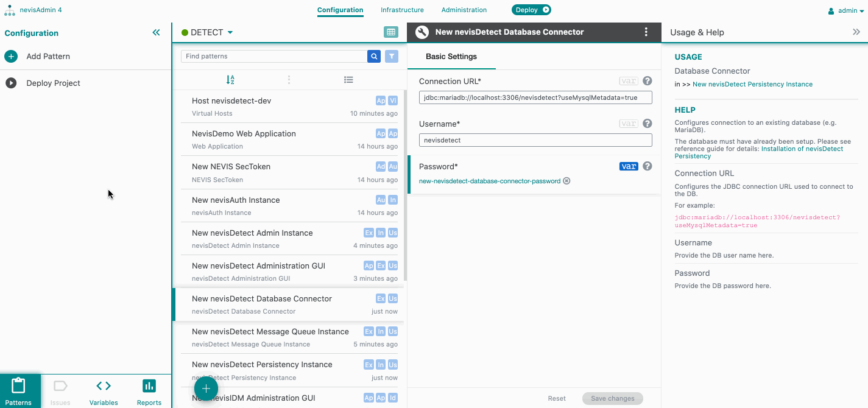Select New nevisDetect Message Queue Instance pattern
The width and height of the screenshot is (868, 408).
coord(289,337)
